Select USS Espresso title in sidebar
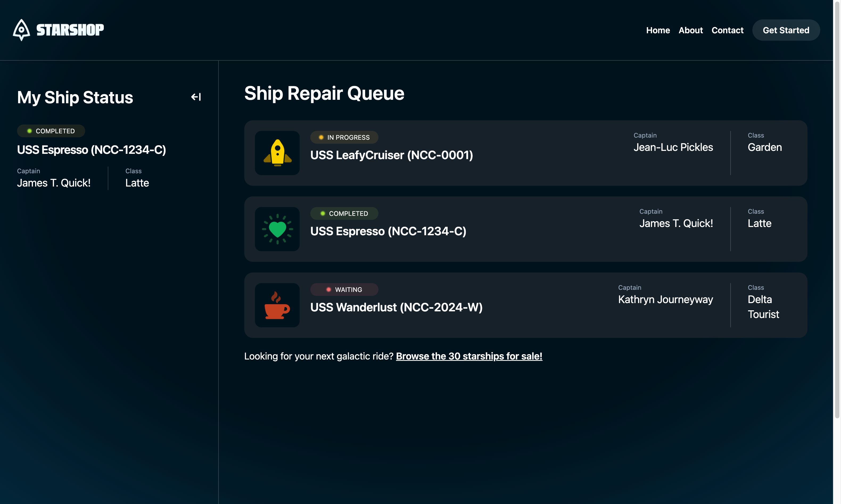Image resolution: width=841 pixels, height=504 pixels. pos(91,150)
